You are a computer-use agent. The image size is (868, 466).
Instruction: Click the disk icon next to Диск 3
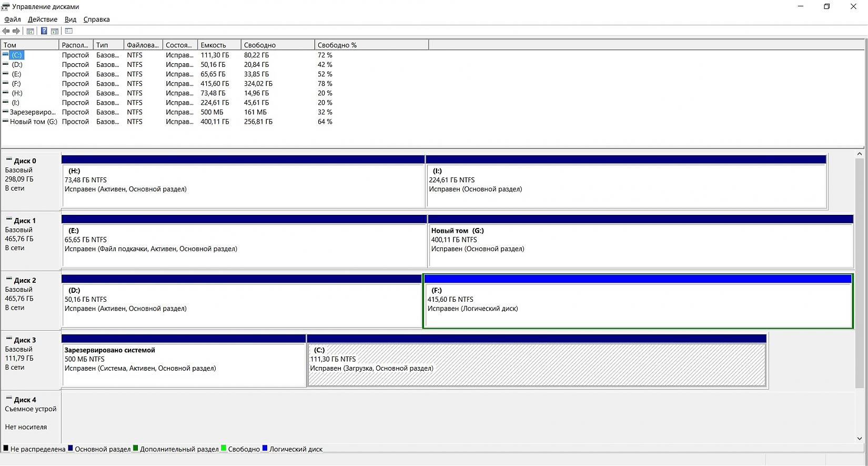click(9, 339)
